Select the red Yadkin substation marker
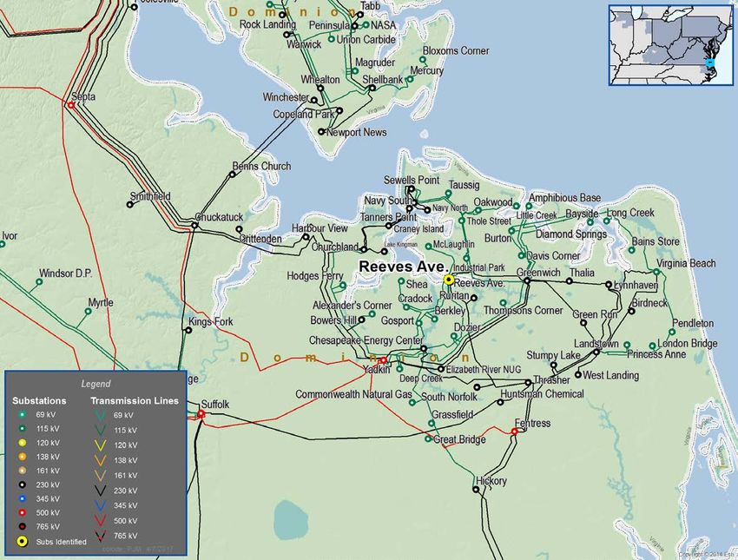Screen dimensions: 738x560 [x=384, y=360]
